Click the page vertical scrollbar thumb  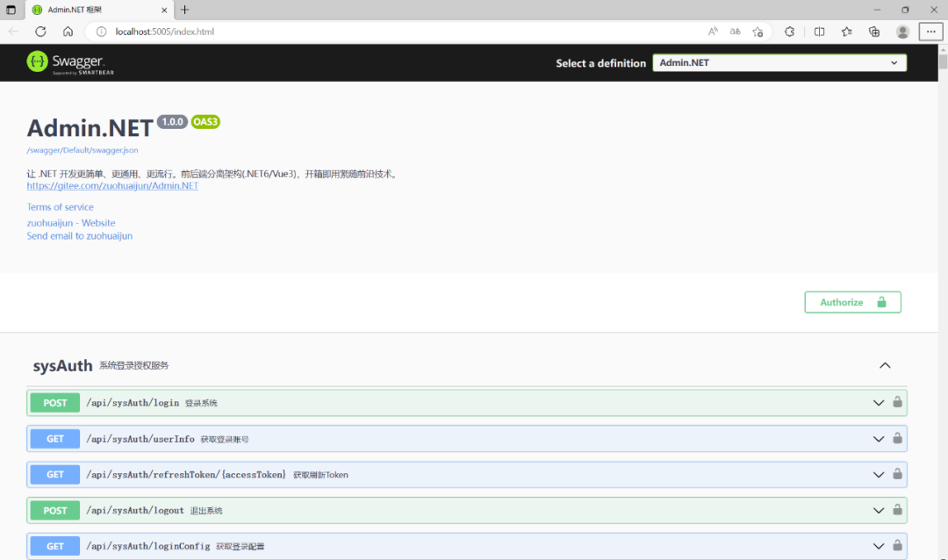click(x=943, y=61)
